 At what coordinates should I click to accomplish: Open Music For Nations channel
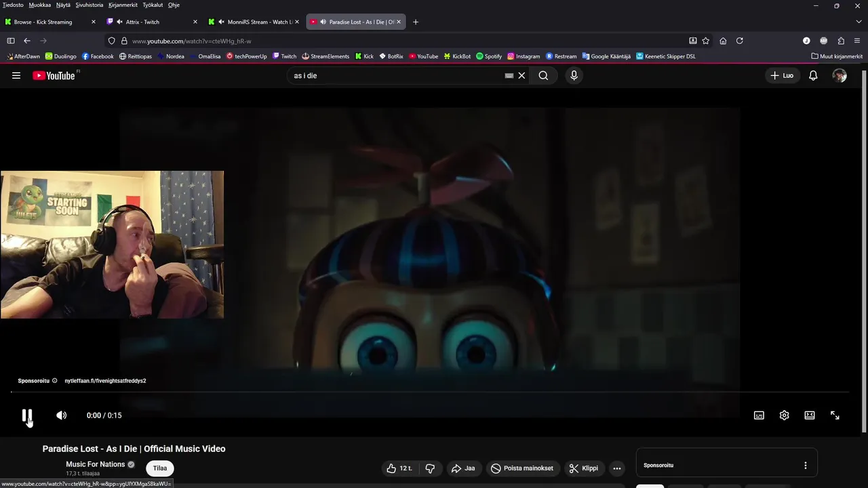95,464
